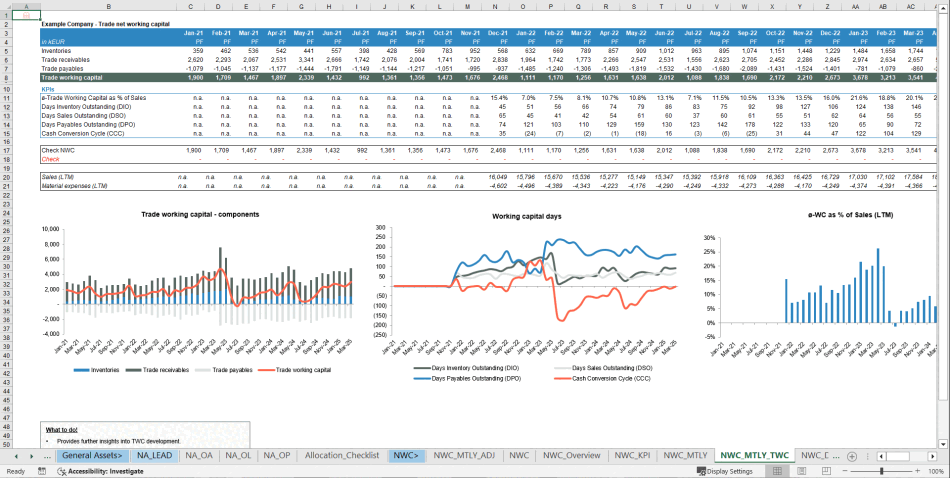Click zoom out minus icon
This screenshot has height=478, width=950.
843,471
